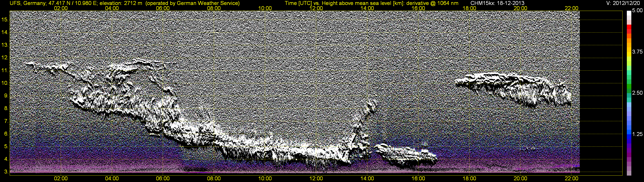Click the 18:00 label on the bottom time axis
Viewport: 644px width, 182px height.
point(469,179)
